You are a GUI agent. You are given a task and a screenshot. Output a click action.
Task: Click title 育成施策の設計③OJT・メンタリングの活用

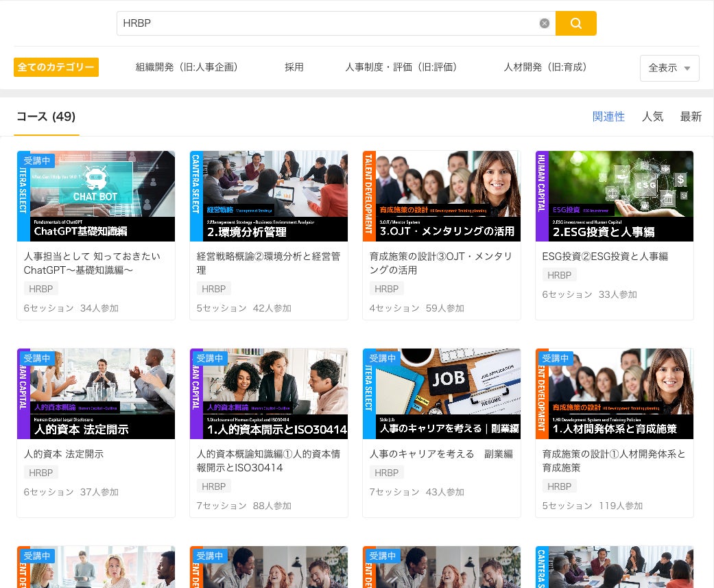(x=441, y=263)
